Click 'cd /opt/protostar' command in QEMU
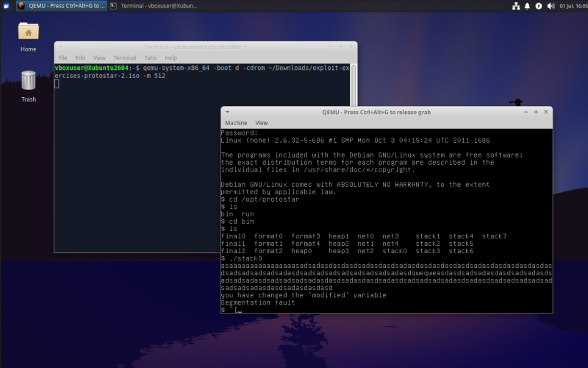Image resolution: width=588 pixels, height=368 pixels. tap(264, 199)
